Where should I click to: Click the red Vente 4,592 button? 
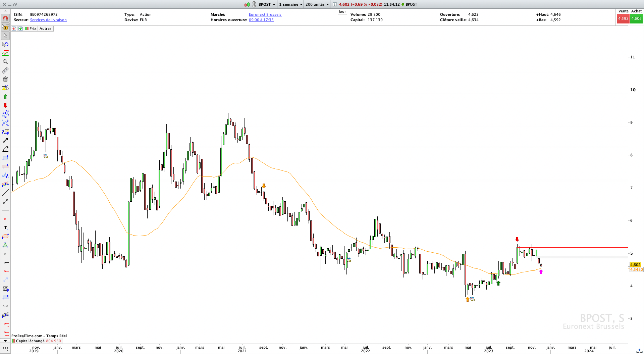[623, 18]
